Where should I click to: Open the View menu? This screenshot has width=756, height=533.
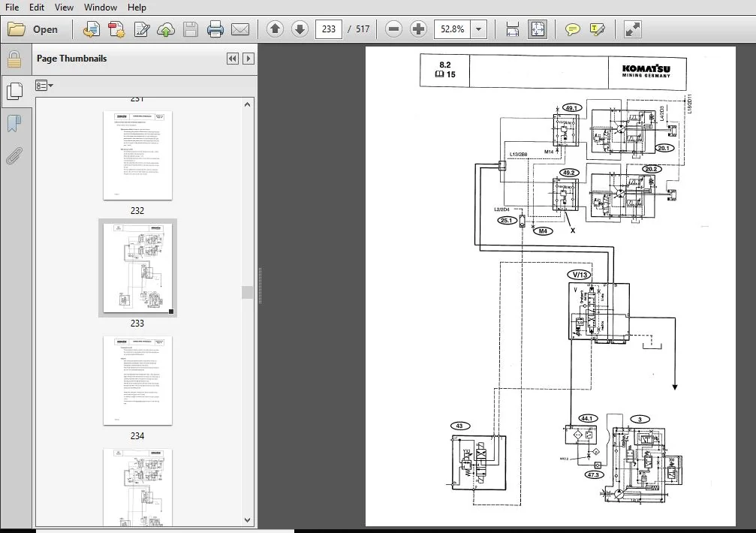64,8
